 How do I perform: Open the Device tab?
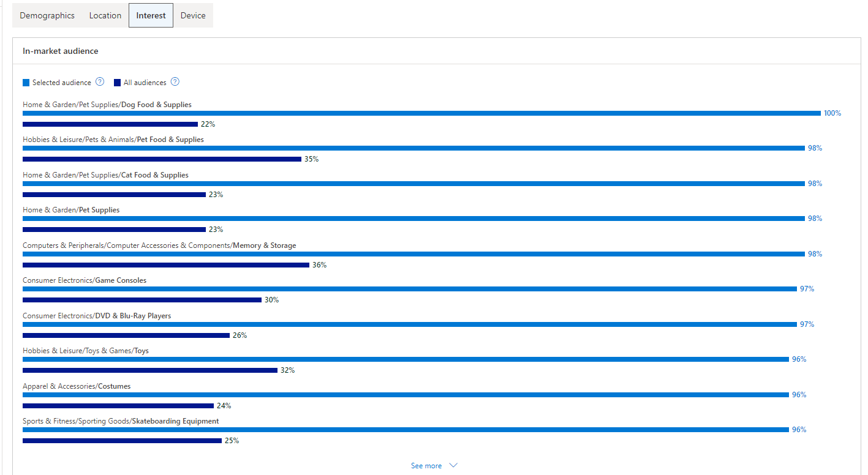tap(193, 15)
